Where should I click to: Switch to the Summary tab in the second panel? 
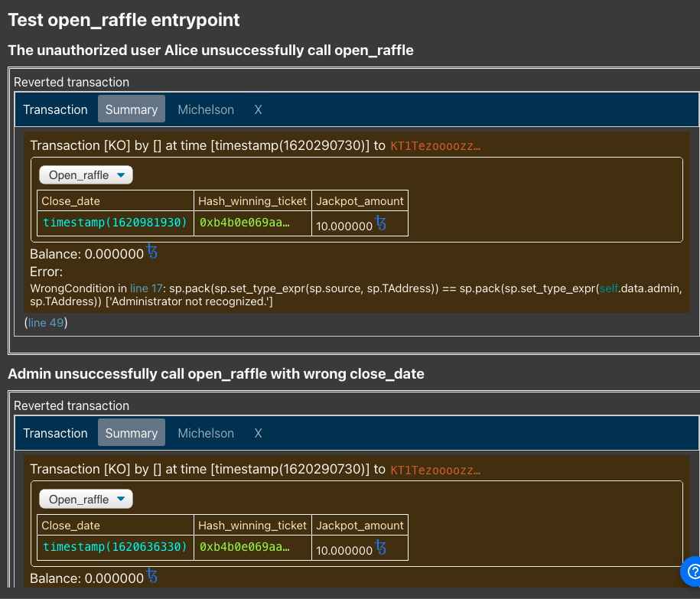point(131,433)
